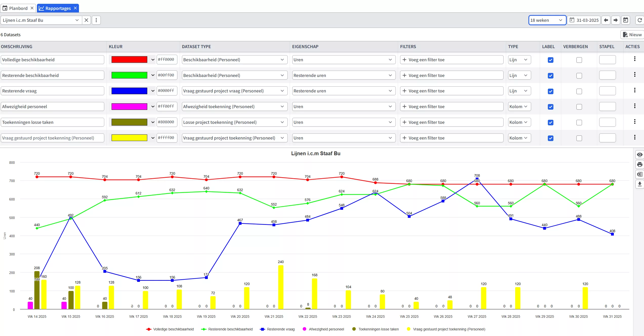Switch to the Planbord tab

(x=18, y=8)
